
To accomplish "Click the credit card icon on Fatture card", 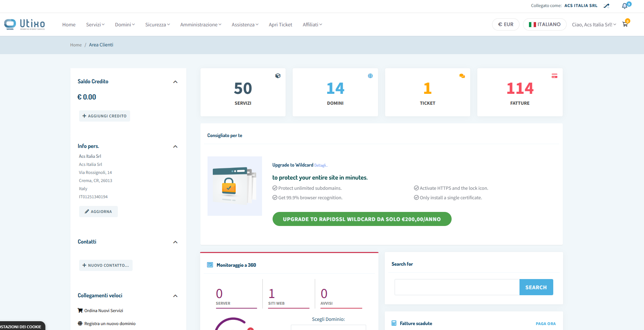I will tap(554, 76).
